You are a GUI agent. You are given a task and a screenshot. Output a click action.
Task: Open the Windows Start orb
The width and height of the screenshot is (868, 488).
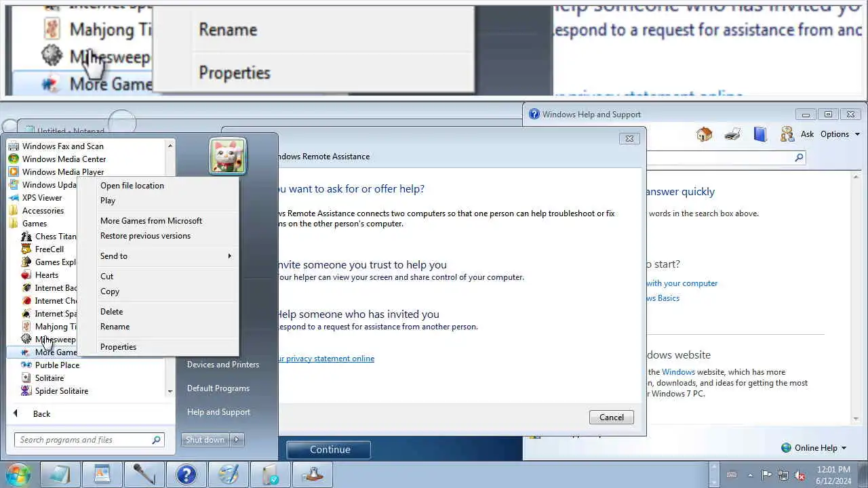coord(18,474)
